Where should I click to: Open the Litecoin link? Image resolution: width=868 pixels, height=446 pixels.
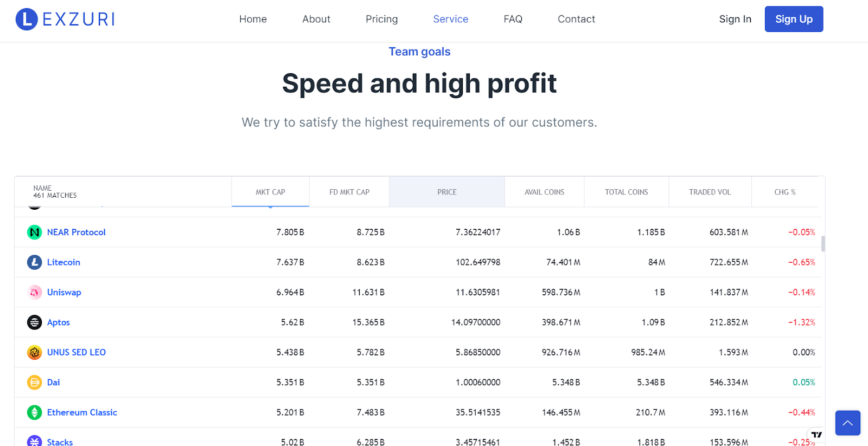tap(63, 262)
